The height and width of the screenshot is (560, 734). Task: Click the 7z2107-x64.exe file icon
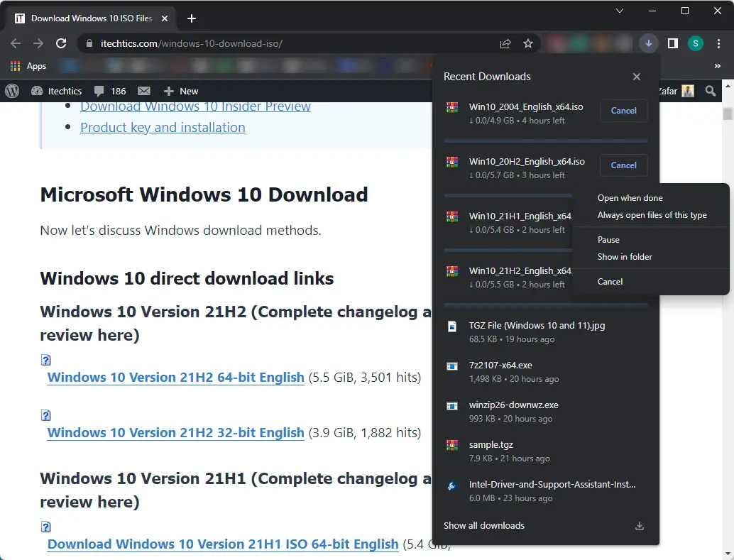tap(452, 366)
